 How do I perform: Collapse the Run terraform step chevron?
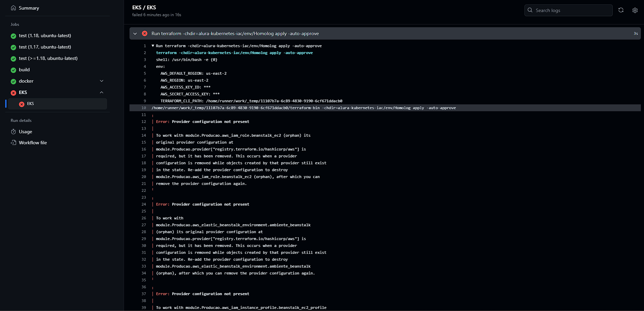click(x=135, y=33)
